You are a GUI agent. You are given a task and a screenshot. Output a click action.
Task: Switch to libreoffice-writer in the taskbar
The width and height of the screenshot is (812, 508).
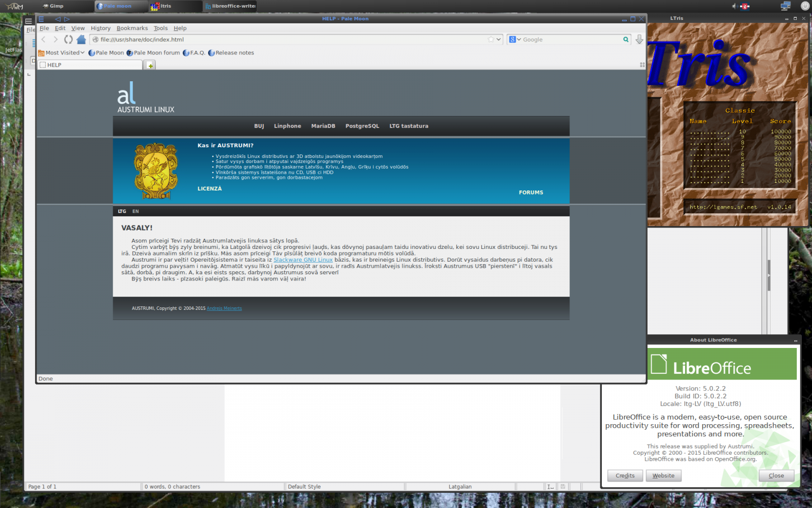[230, 6]
